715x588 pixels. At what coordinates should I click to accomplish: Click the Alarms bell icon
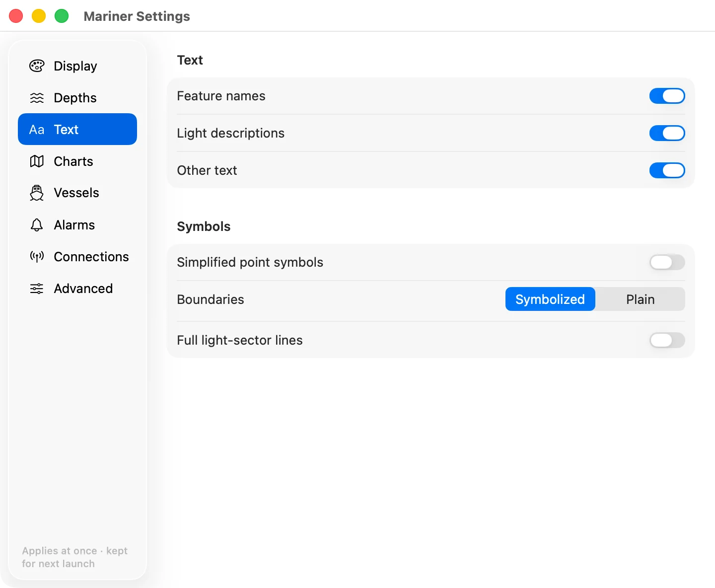pyautogui.click(x=37, y=225)
